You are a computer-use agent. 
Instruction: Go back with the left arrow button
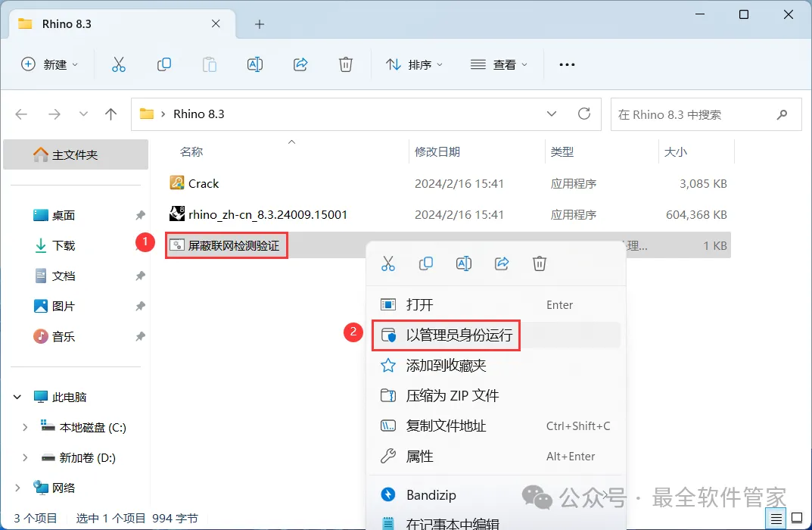21,114
